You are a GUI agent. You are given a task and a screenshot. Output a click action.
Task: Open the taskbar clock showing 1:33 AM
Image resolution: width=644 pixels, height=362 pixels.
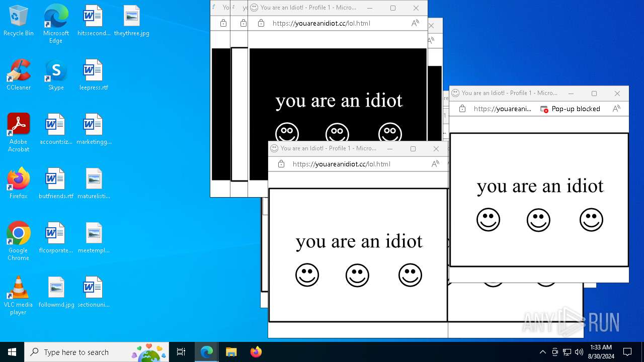point(601,352)
